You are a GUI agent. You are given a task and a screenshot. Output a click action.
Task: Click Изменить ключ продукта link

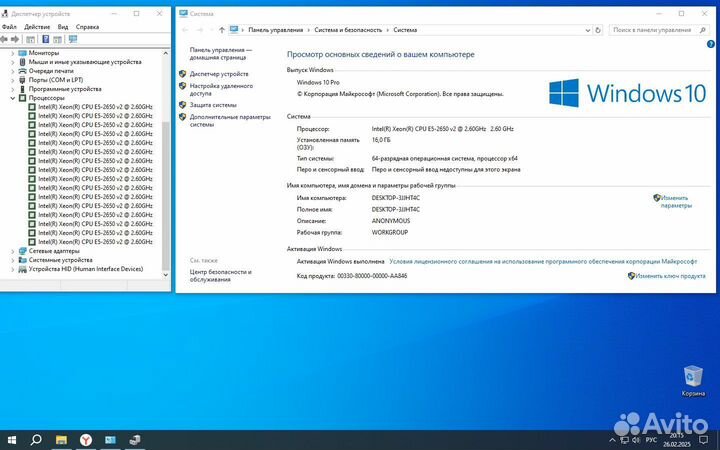coord(670,275)
